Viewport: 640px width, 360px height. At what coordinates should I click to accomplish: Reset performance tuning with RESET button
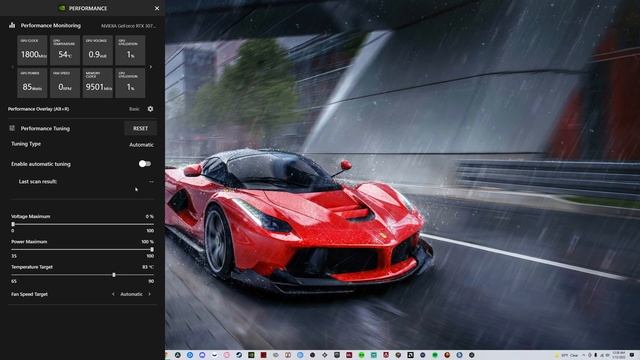[x=140, y=128]
